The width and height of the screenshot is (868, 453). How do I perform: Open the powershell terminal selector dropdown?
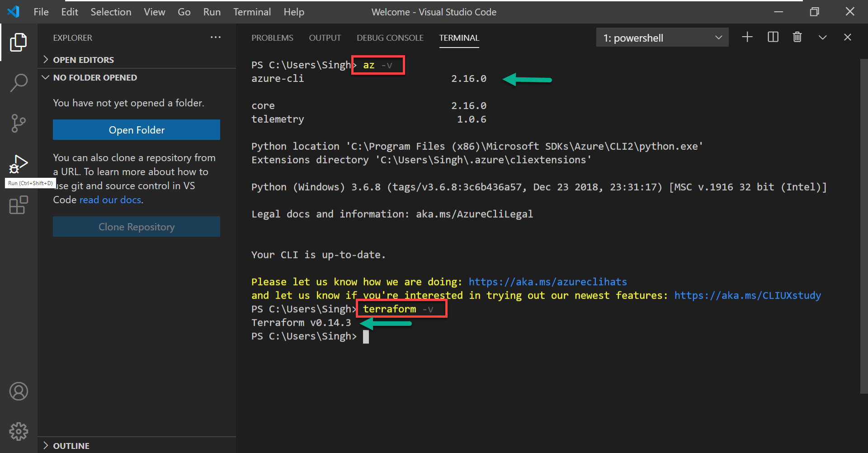(662, 38)
